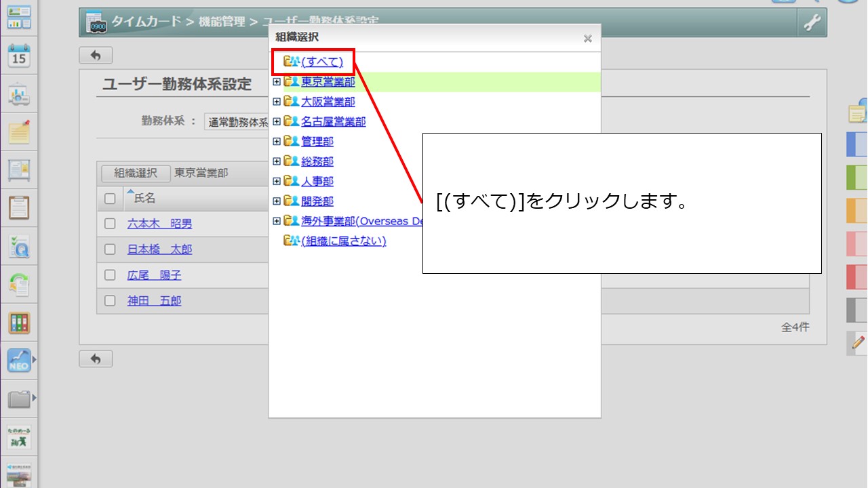Click the pencil edit icon on right edge
This screenshot has width=868, height=488.
857,343
